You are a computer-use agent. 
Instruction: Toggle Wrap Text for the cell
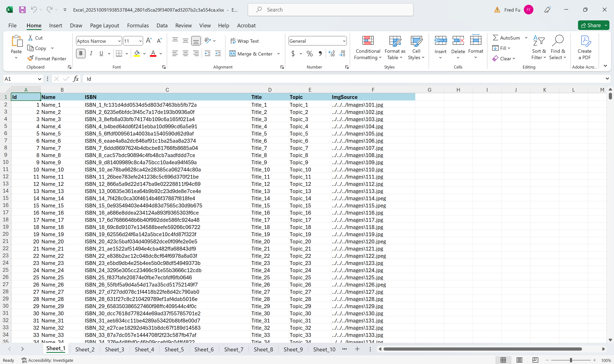pos(245,41)
